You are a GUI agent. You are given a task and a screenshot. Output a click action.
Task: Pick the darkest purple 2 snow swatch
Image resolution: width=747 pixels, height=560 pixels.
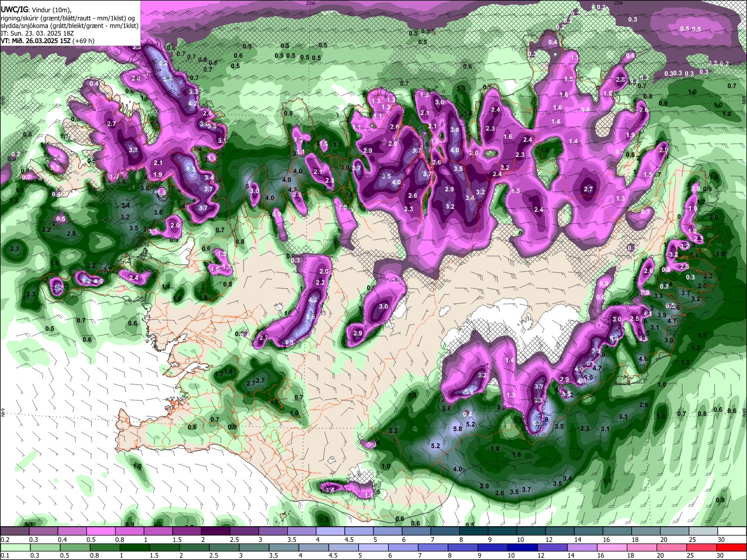(215, 531)
